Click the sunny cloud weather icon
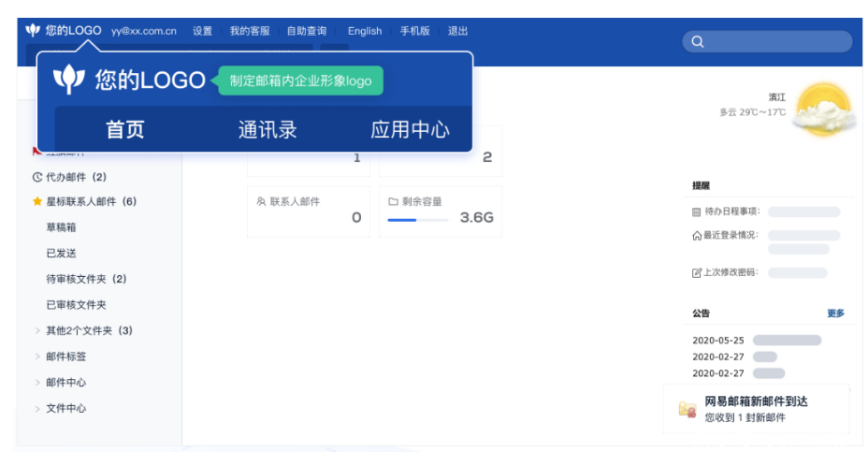Screen dimensions: 868x452 pos(821,109)
